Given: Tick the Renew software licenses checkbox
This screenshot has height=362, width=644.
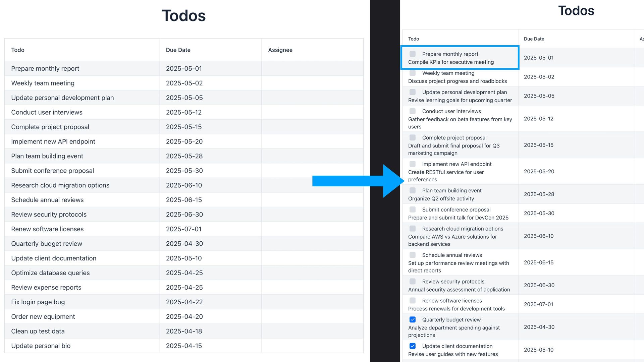Looking at the screenshot, I should coord(413,301).
